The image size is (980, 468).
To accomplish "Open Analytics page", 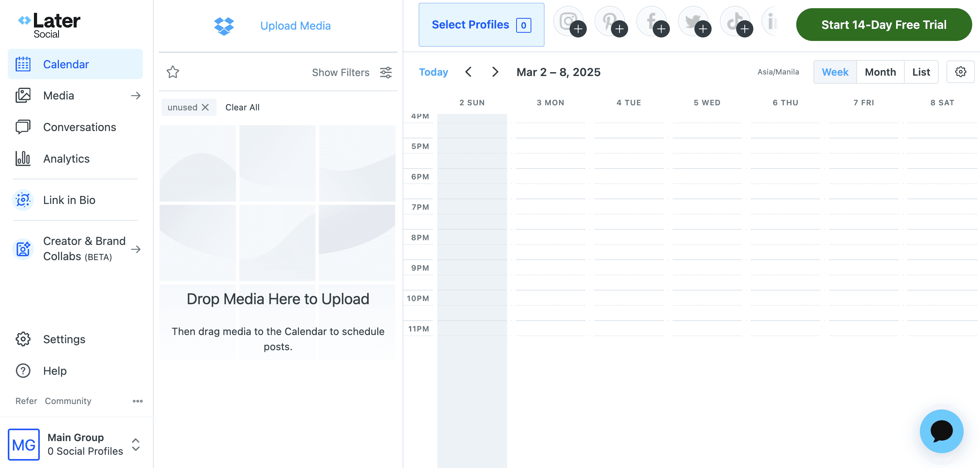I will 75,159.
